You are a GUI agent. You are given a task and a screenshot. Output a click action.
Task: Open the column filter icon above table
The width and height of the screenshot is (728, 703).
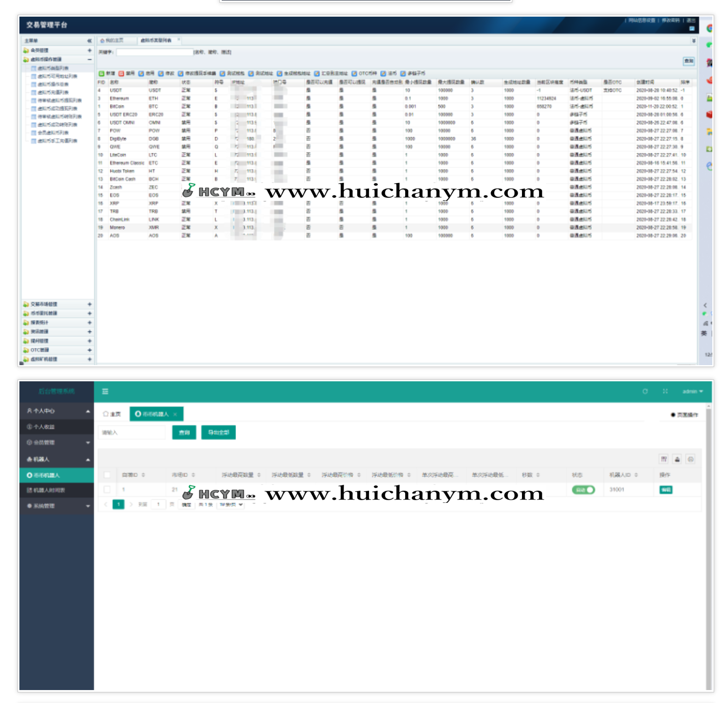[x=664, y=459]
